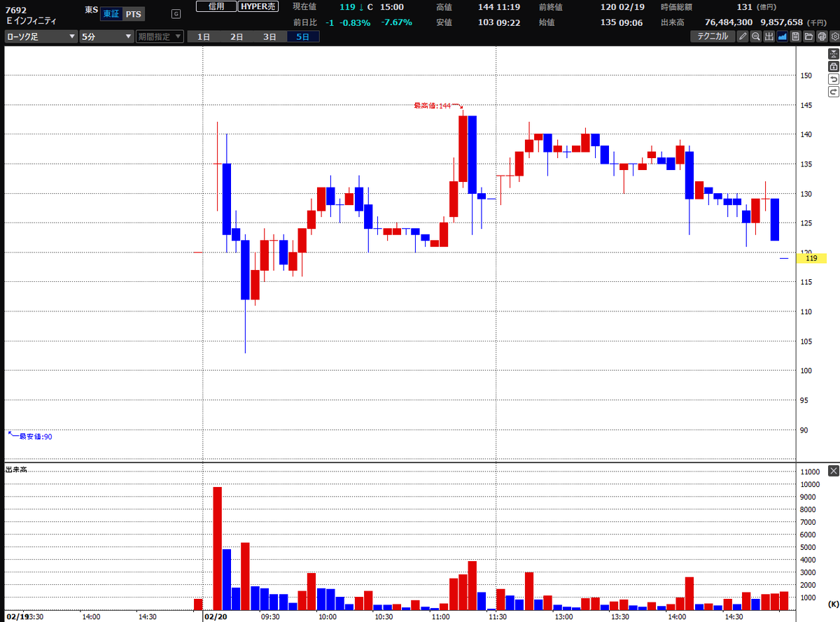Viewport: 840px width, 622px height.
Task: Undo the last chart action
Action: (x=833, y=79)
